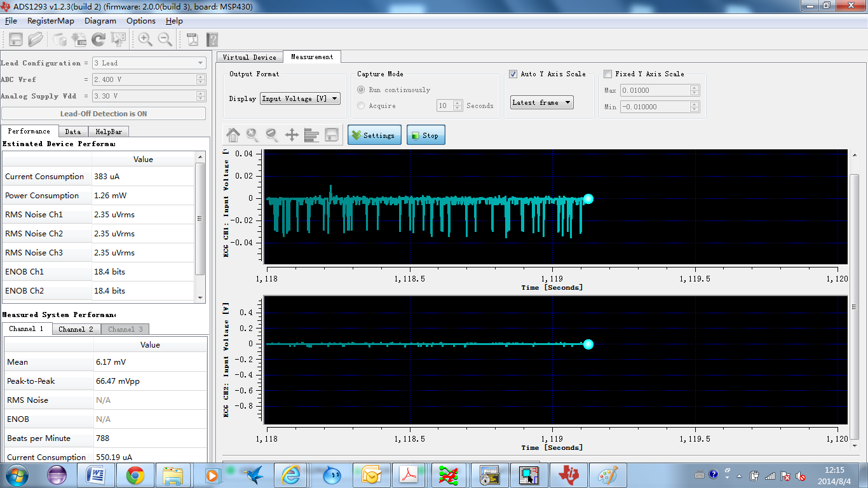Open Internet Explorer from the taskbar
868x488 pixels.
pos(291,475)
